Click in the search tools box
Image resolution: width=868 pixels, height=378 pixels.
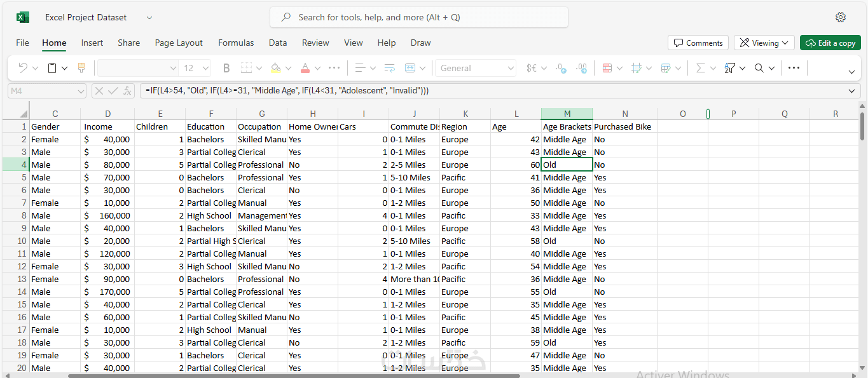(418, 17)
